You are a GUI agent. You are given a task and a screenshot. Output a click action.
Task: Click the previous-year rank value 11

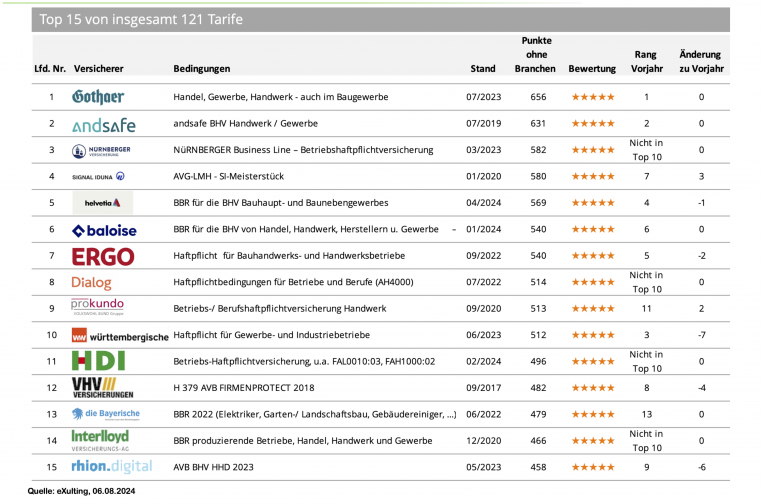pos(646,308)
